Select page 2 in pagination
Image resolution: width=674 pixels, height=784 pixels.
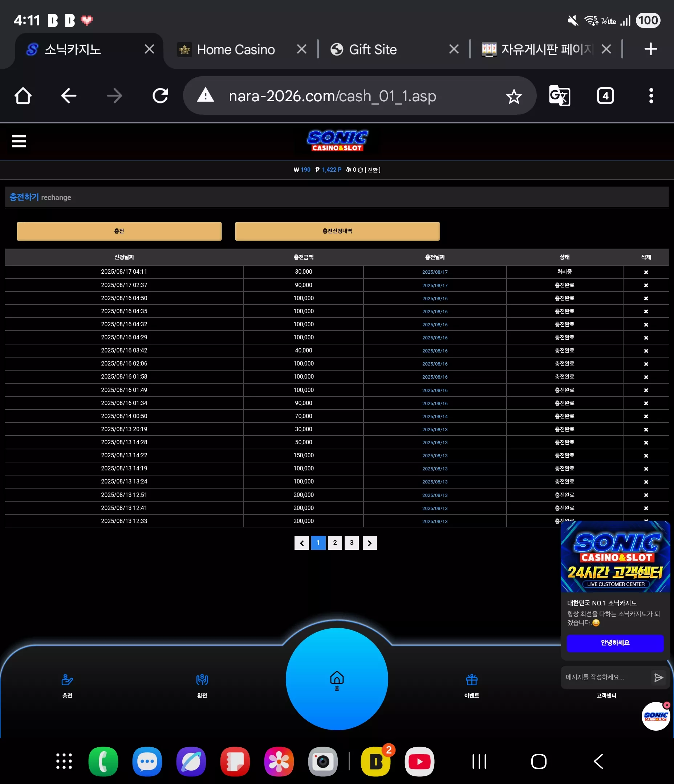click(335, 543)
